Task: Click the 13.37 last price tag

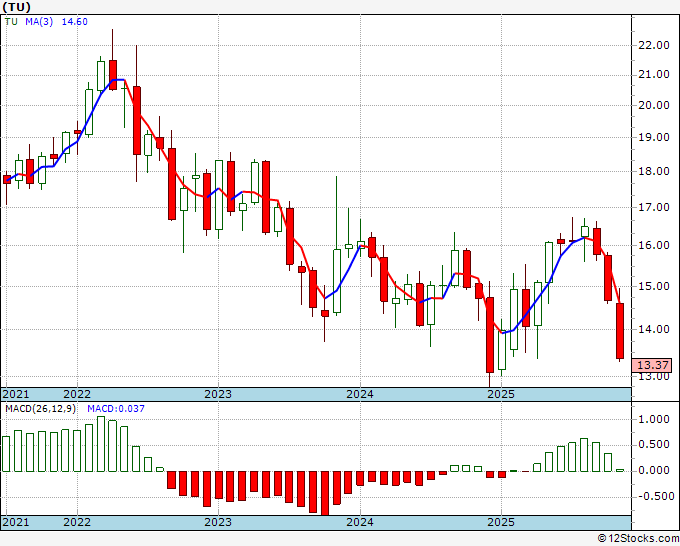Action: (652, 365)
